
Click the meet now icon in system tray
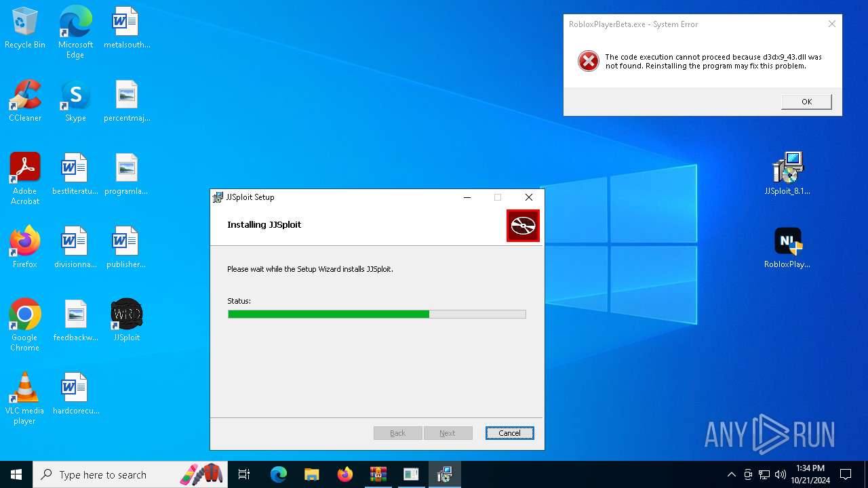point(748,474)
